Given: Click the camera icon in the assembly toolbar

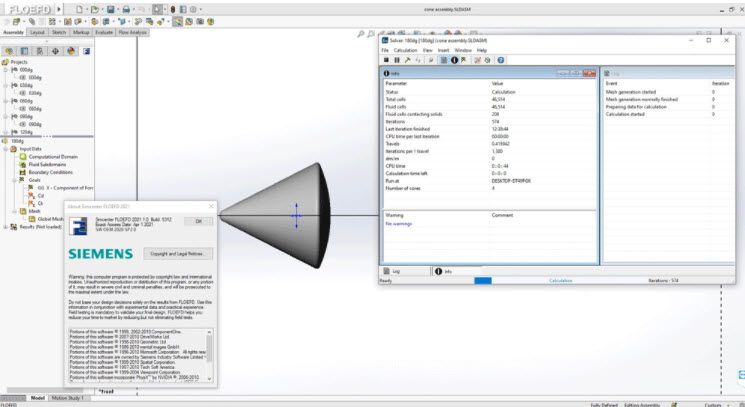Looking at the screenshot, I should coord(200,21).
